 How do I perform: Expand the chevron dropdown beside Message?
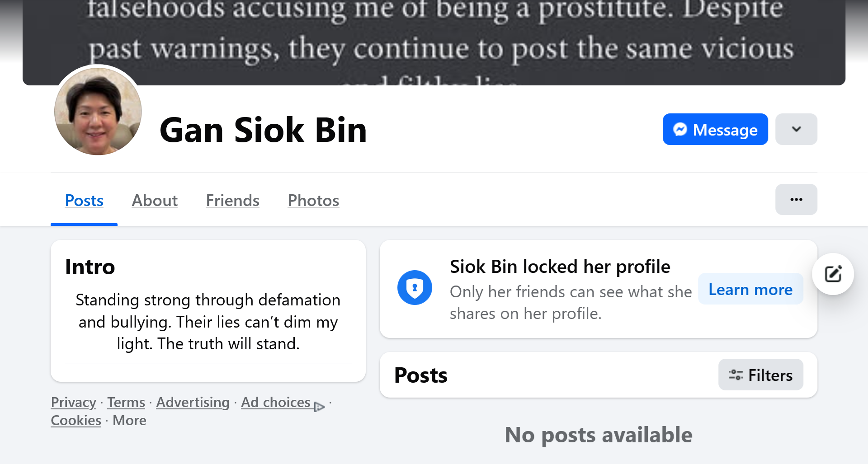[796, 130]
